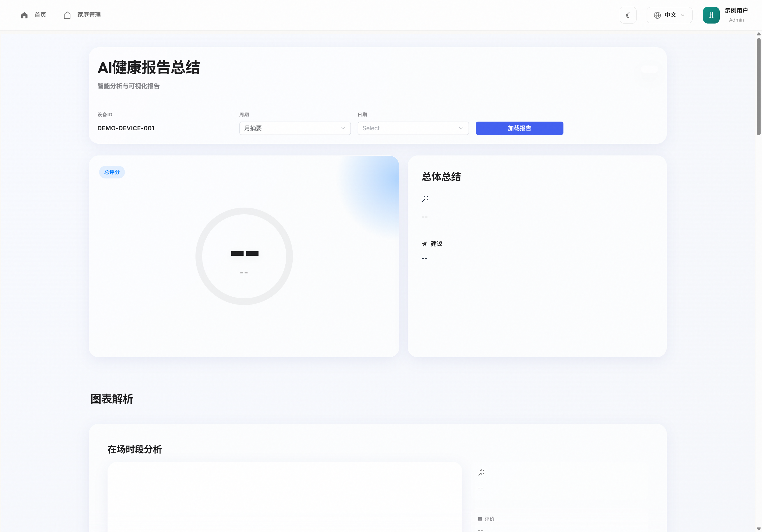Click the 总评分 badge
Image resolution: width=762 pixels, height=532 pixels.
tap(112, 172)
